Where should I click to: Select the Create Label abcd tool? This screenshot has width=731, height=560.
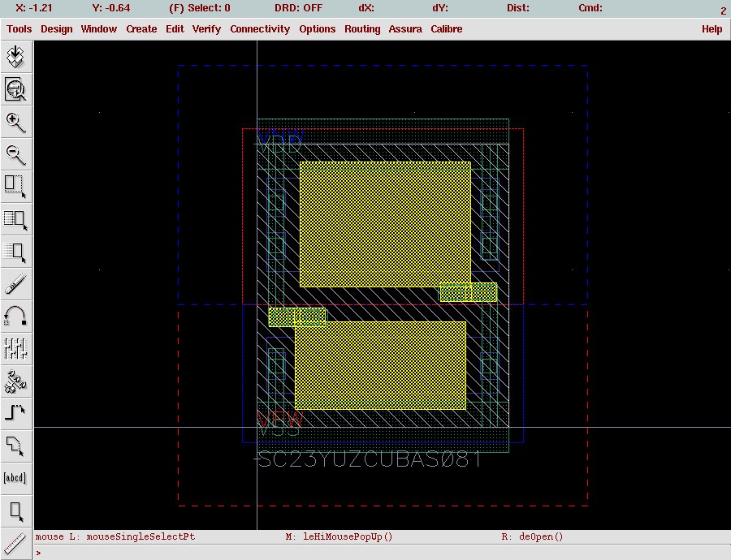(16, 477)
